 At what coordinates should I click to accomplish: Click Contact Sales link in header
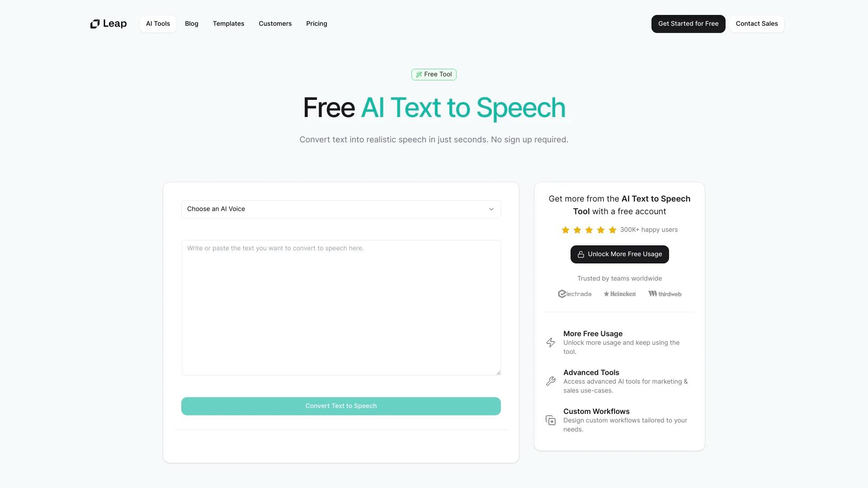click(x=756, y=24)
